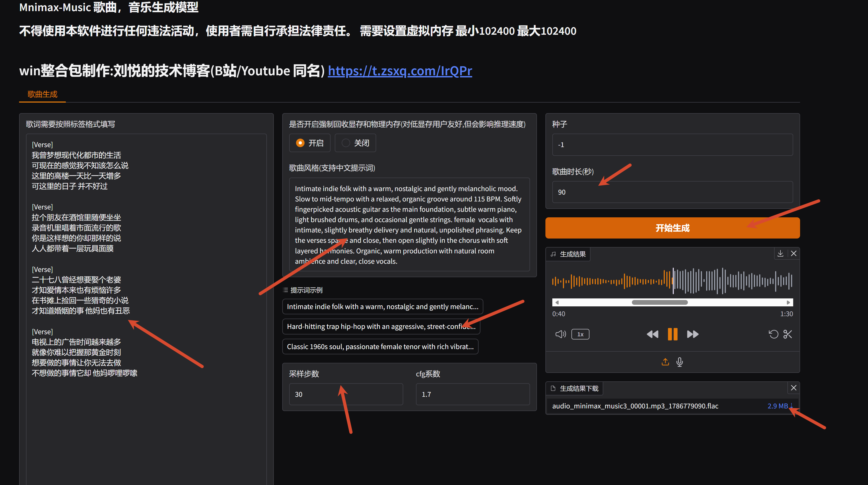The width and height of the screenshot is (868, 485).
Task: Select the 开启 memory recycle option
Action: 310,143
